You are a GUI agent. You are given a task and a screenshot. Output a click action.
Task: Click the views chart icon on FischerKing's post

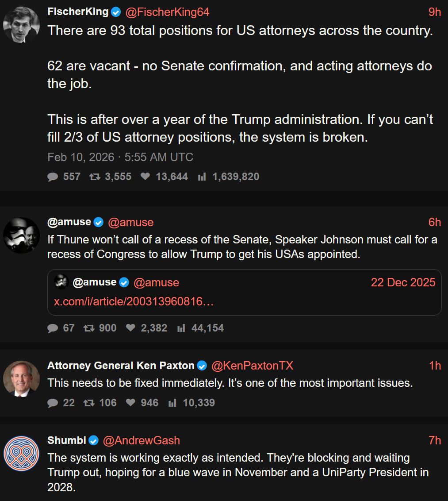(202, 177)
